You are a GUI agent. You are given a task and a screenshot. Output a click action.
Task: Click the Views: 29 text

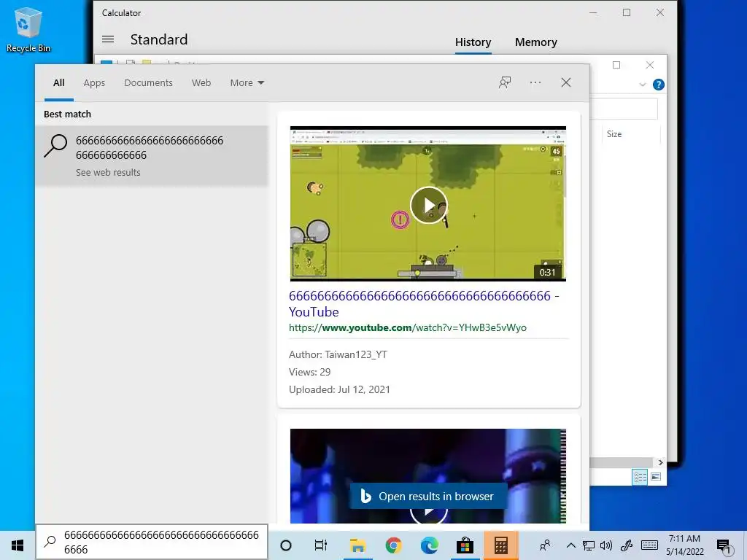309,372
